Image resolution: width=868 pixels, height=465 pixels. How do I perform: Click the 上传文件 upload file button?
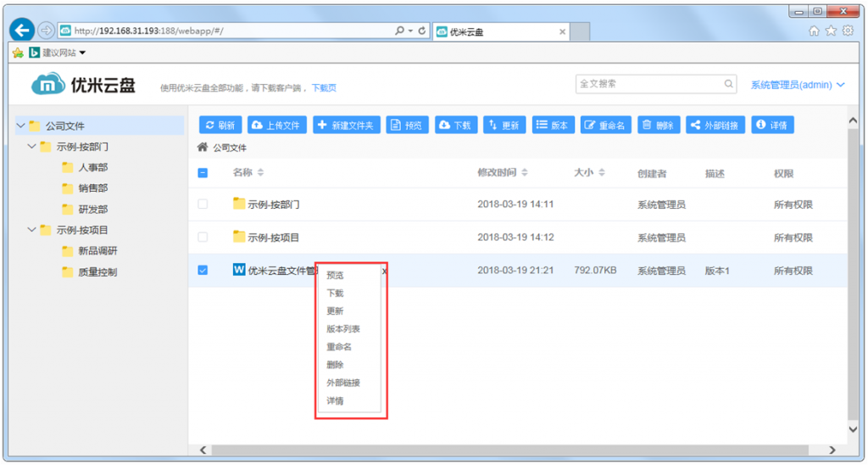click(x=276, y=126)
